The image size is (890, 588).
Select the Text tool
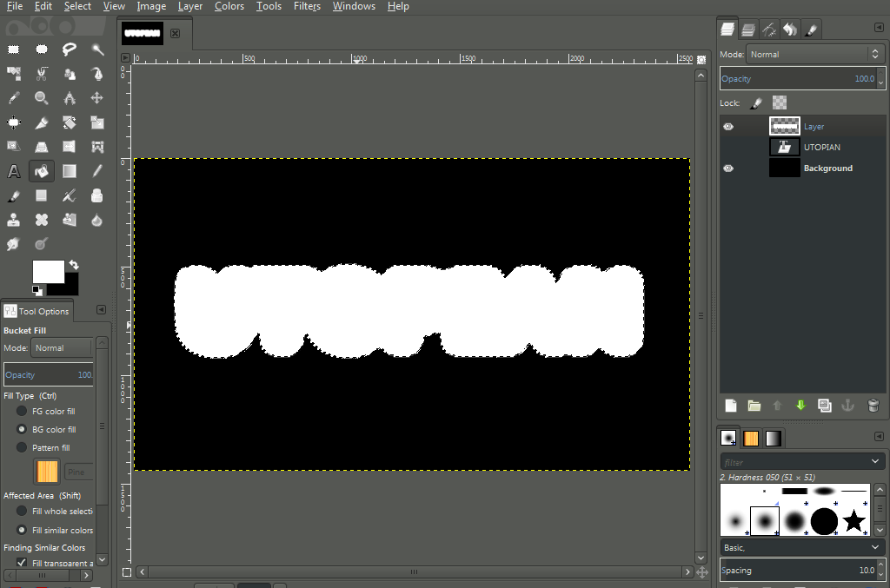tap(14, 171)
